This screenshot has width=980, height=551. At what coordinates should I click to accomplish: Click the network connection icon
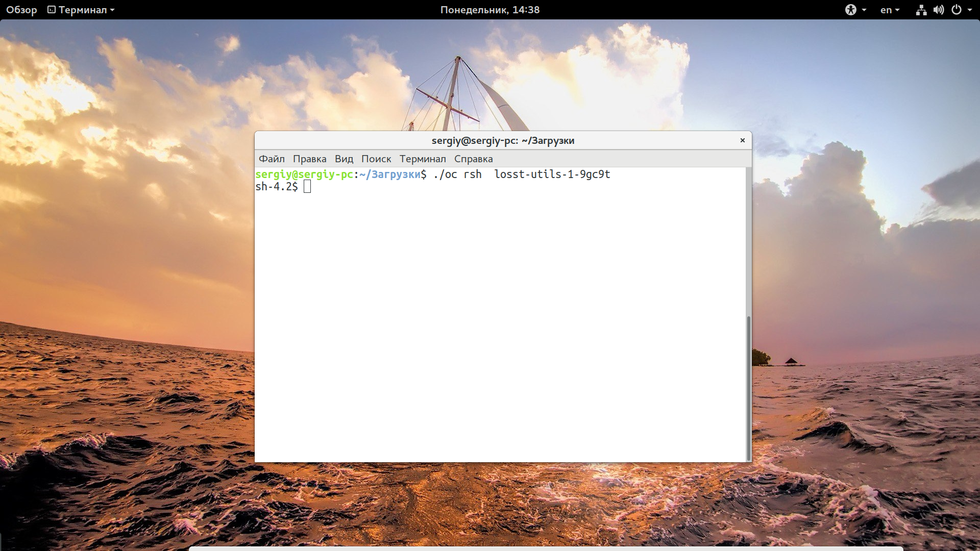(921, 10)
